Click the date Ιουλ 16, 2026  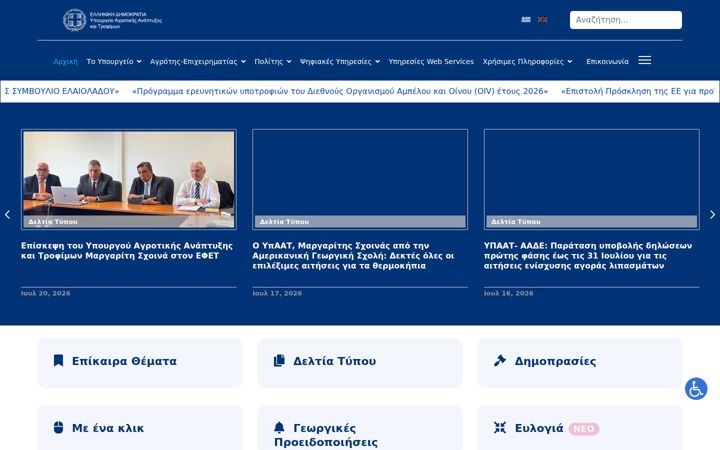pos(508,293)
